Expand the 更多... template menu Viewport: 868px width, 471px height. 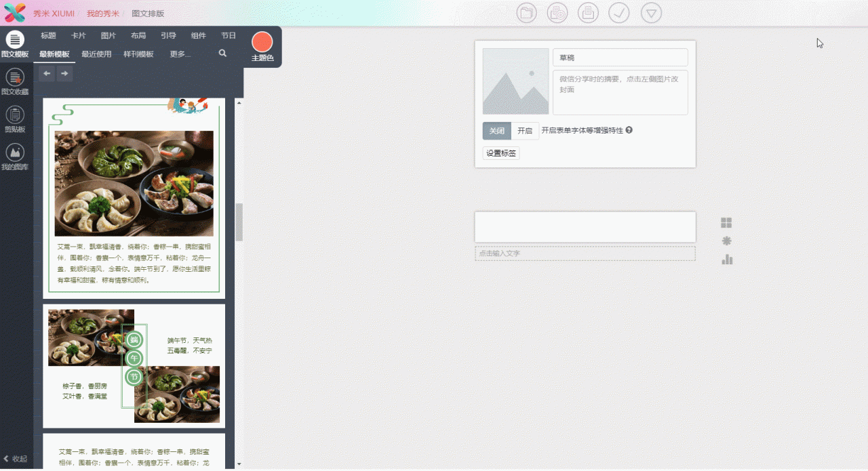(180, 54)
